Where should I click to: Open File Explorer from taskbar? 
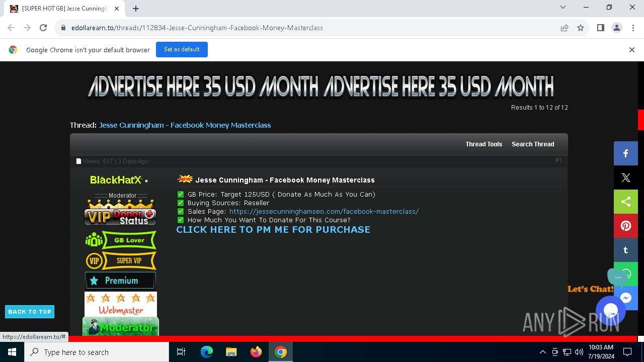pos(231,352)
